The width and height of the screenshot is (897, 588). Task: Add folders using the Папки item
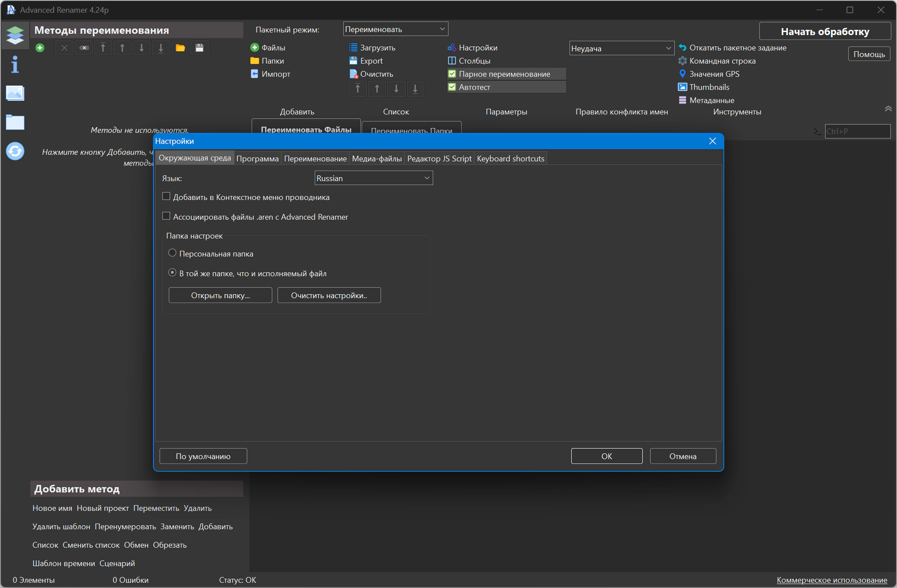tap(267, 61)
